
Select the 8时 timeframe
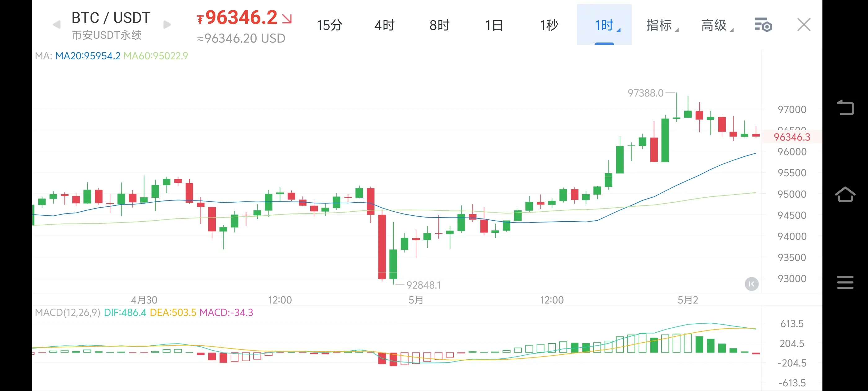[439, 25]
